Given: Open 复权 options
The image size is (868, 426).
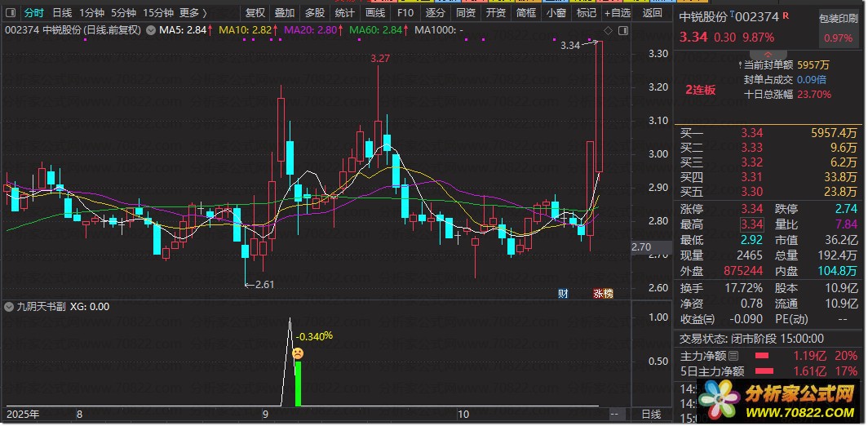Looking at the screenshot, I should click(x=255, y=13).
